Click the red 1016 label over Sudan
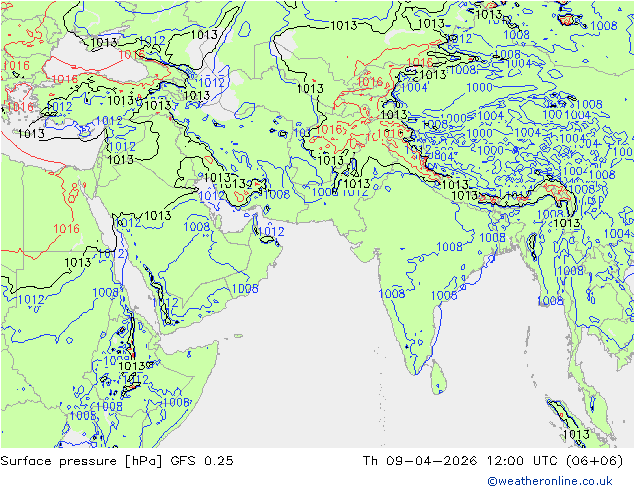Image resolution: width=634 pixels, height=490 pixels. [66, 229]
